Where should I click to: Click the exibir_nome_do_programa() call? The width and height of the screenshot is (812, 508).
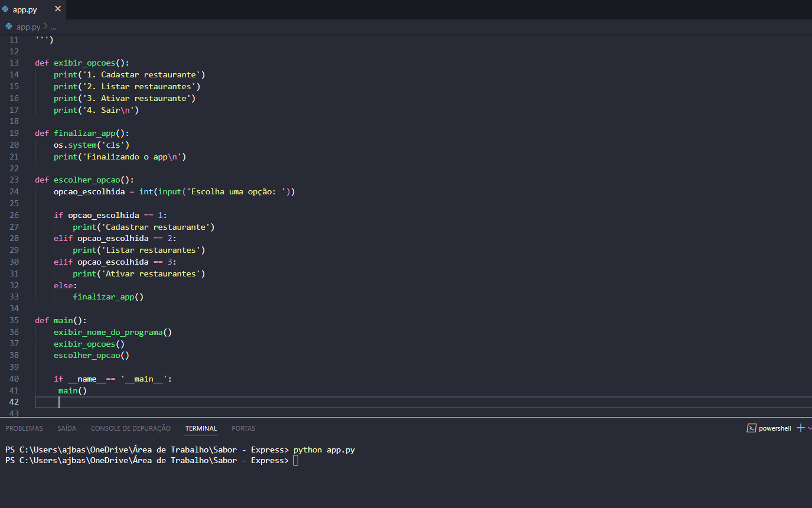pos(113,332)
